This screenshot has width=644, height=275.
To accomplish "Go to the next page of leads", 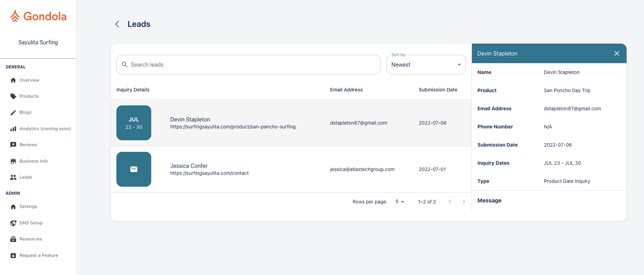I will coord(464,202).
